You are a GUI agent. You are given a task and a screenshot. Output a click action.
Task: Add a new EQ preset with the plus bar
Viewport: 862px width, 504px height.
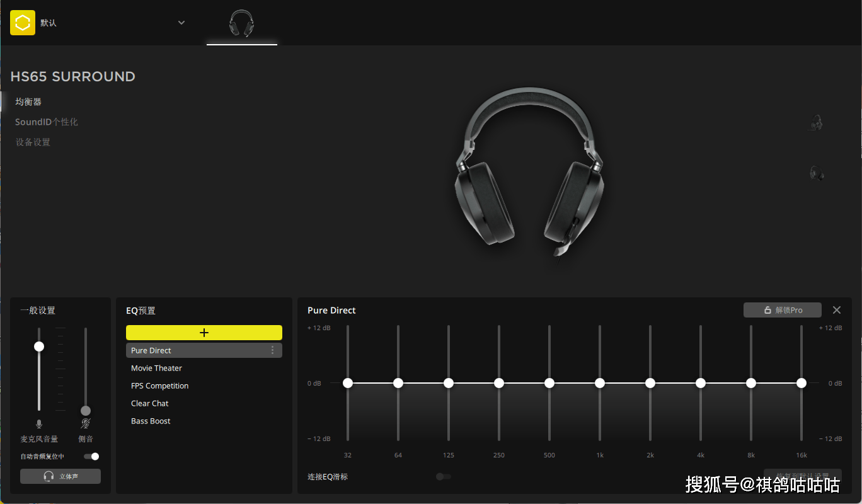[204, 333]
